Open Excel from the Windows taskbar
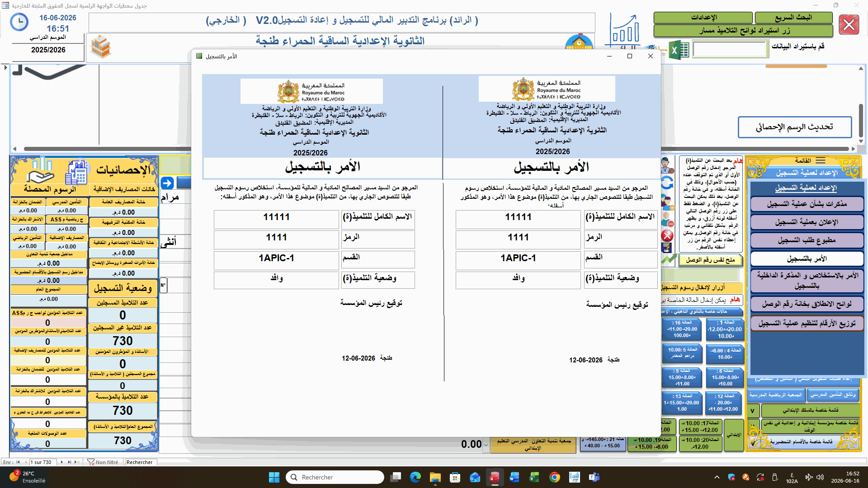Screen dimensions: 868x488 point(534,477)
